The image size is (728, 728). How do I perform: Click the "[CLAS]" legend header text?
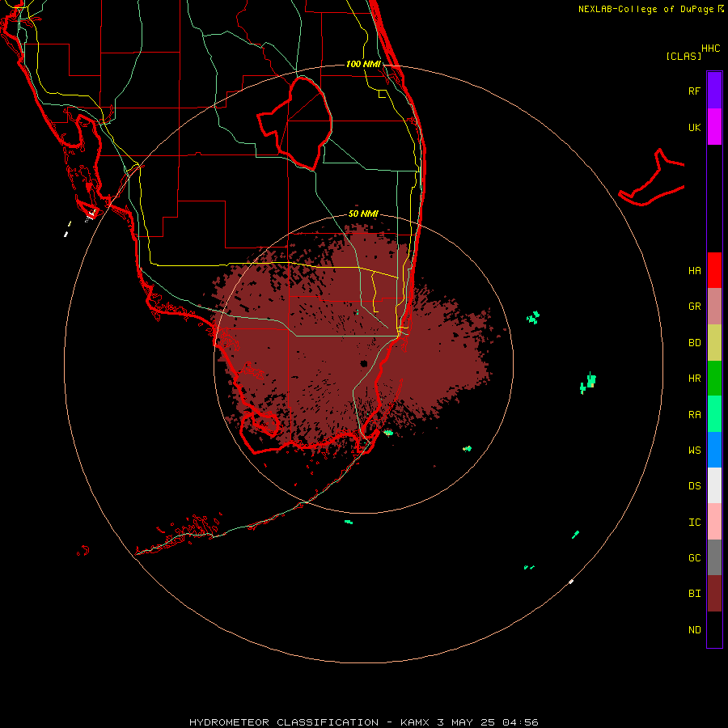684,56
